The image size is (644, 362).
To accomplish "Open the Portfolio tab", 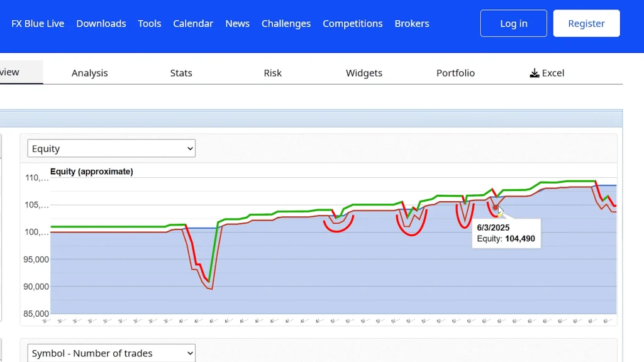I will [x=455, y=73].
